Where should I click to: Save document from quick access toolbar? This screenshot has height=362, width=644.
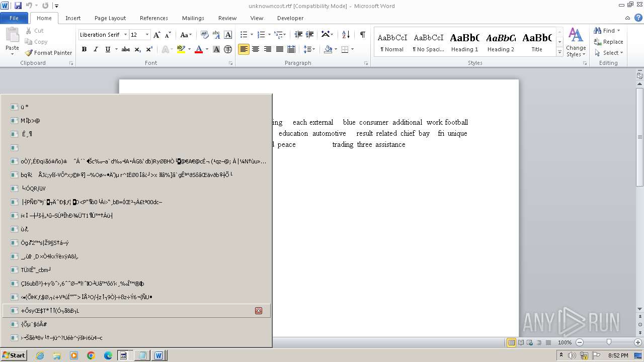tap(18, 6)
